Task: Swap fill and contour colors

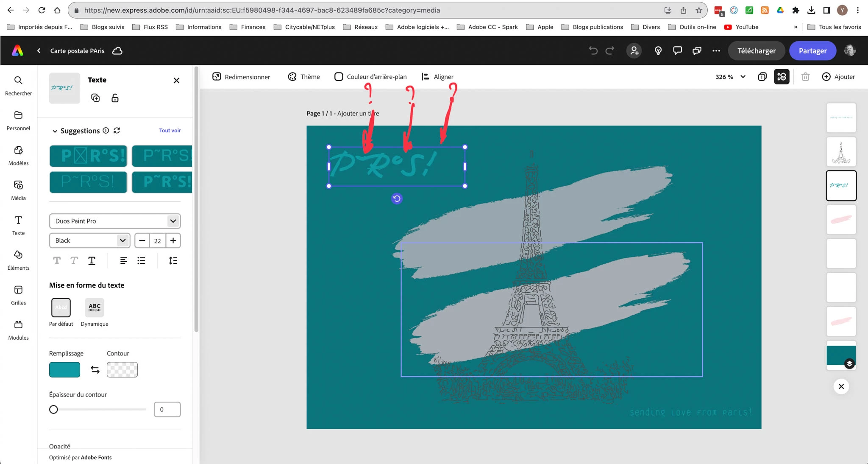Action: (x=95, y=370)
